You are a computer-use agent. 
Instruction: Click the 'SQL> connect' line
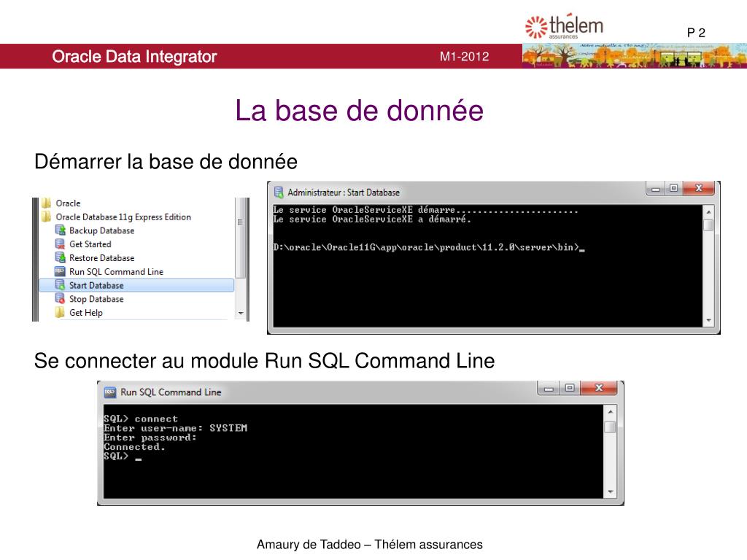tap(141, 419)
